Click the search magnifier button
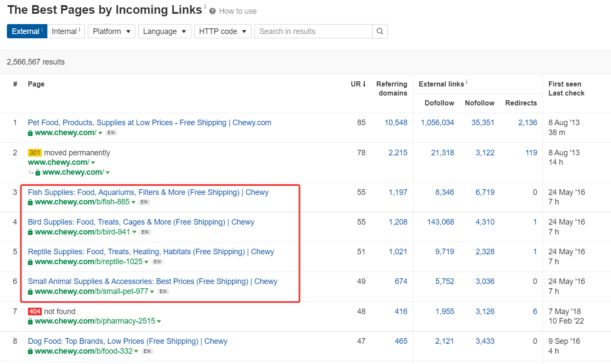Screen dimensions: 611x364 (380, 31)
